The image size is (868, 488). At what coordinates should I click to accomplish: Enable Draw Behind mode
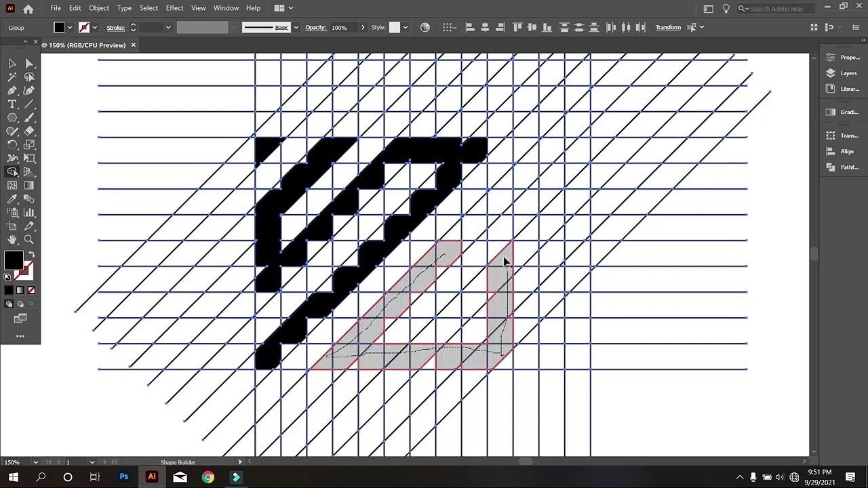[x=20, y=304]
